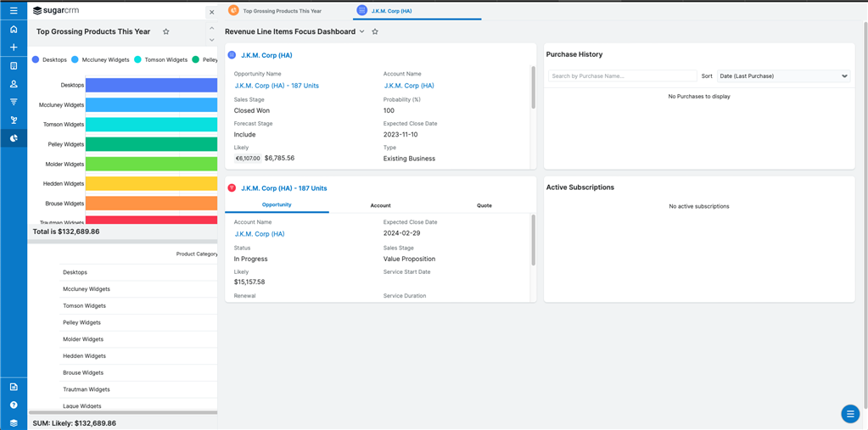868x430 pixels.
Task: Open the trophy icon module in sidebar
Action: 14,120
